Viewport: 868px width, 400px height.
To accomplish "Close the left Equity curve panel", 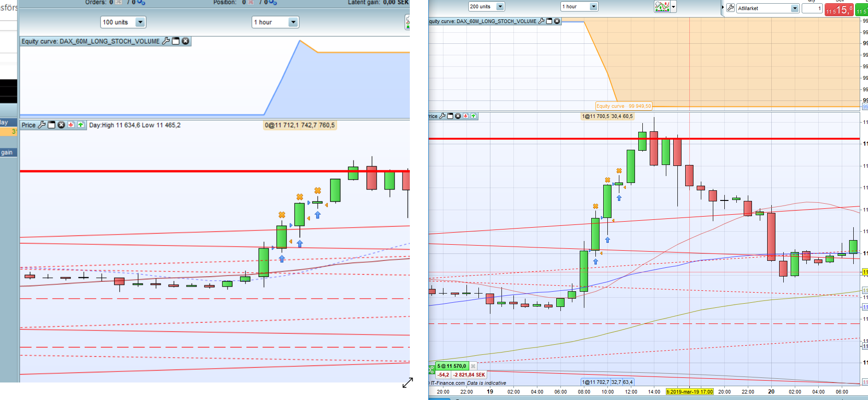I will pos(186,41).
